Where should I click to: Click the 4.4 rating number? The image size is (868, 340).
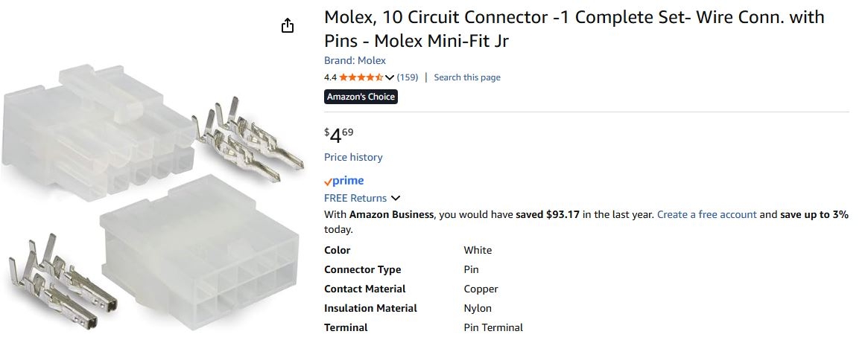(x=330, y=77)
